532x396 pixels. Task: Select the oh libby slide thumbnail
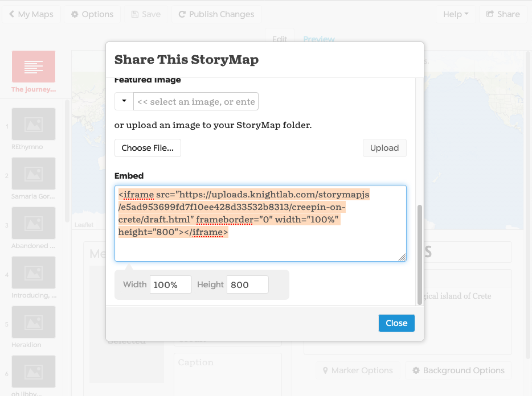click(34, 372)
